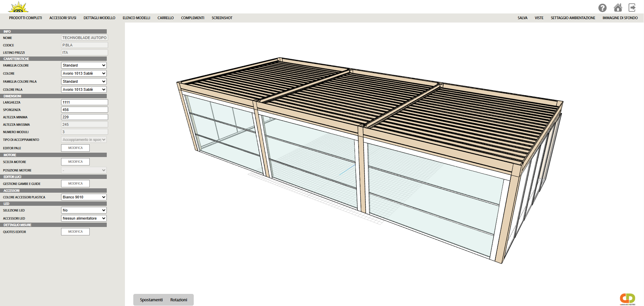Expand the Famiglia Colore dropdown
Screen dimensions: 644x306
pos(84,65)
